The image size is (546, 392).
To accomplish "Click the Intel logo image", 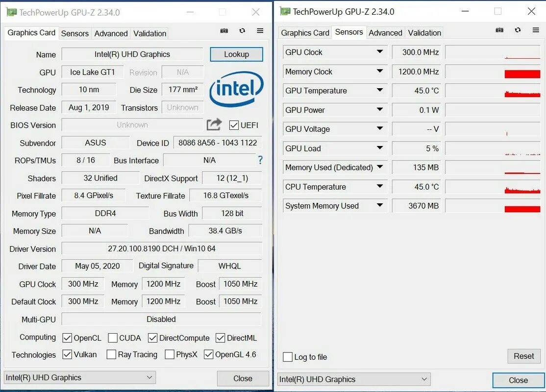I will 236,89.
